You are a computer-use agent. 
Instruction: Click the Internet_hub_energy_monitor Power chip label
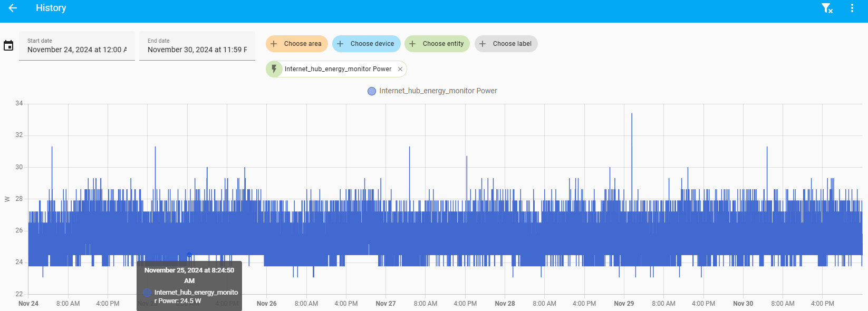click(337, 69)
